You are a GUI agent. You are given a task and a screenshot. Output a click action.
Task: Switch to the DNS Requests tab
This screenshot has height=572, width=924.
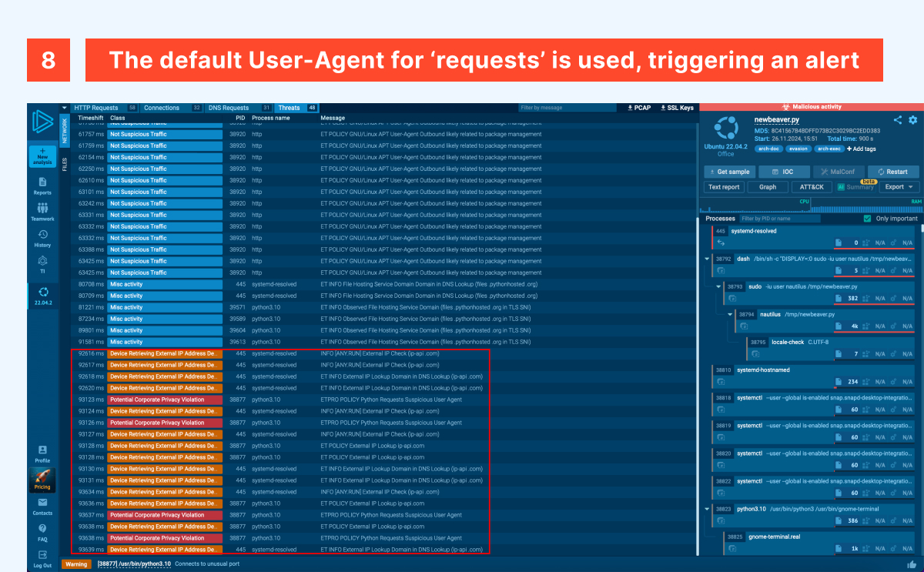tap(229, 108)
